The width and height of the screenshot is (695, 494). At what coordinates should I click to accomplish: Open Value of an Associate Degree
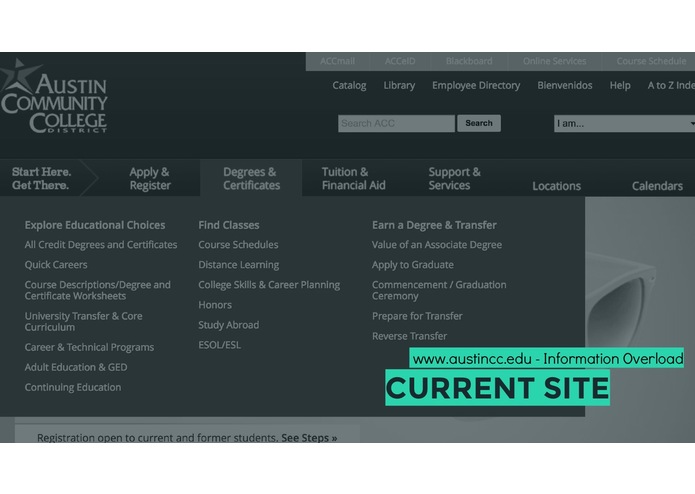[x=437, y=245]
